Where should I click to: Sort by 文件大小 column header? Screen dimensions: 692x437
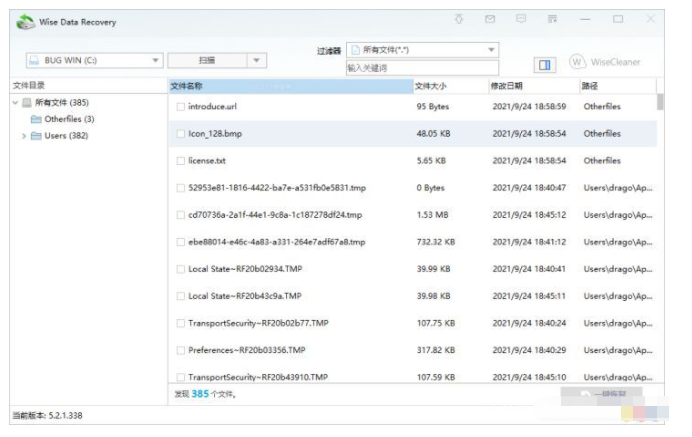coord(448,86)
